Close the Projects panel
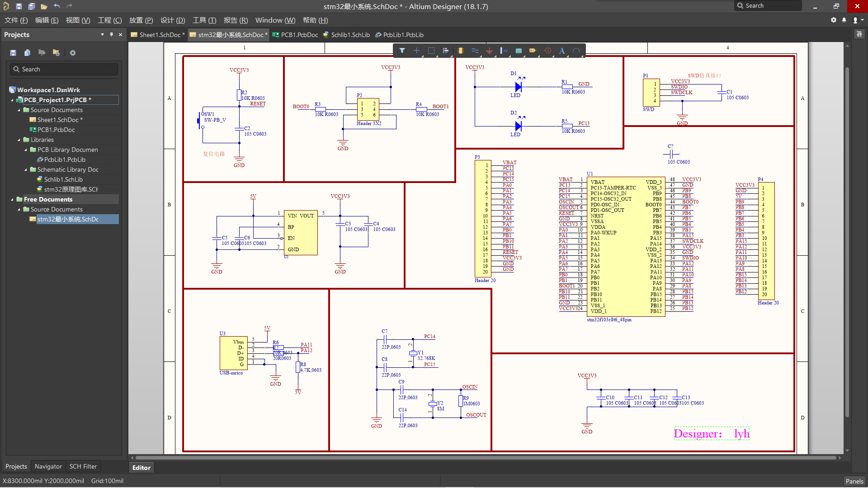 tap(120, 34)
